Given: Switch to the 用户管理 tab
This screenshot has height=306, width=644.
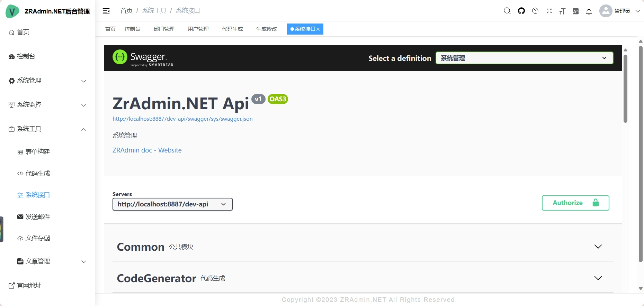Looking at the screenshot, I should coord(198,29).
